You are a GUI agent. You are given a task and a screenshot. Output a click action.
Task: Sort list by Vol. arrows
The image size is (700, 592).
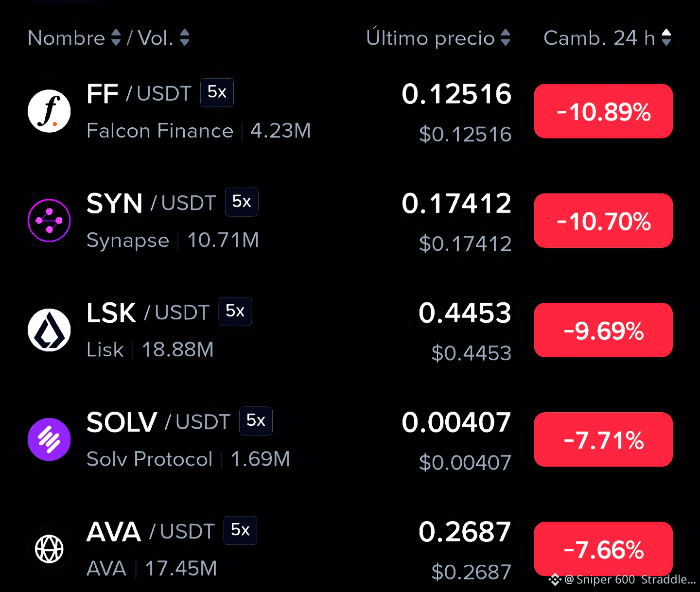coord(184,37)
